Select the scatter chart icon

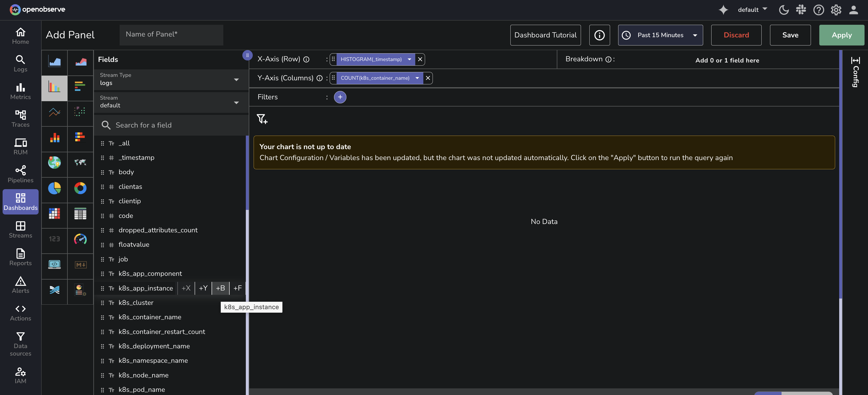(80, 112)
